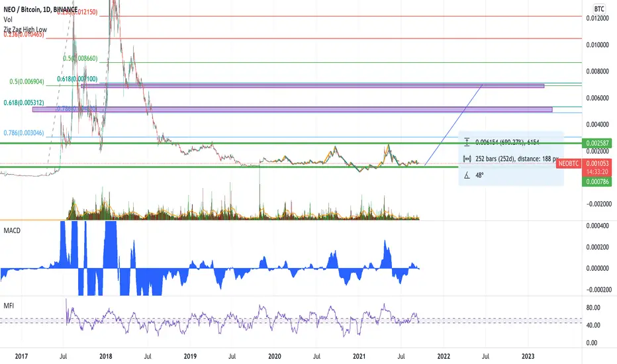Select the red 0.236(0.010465) Fibonacci label

tap(24, 34)
